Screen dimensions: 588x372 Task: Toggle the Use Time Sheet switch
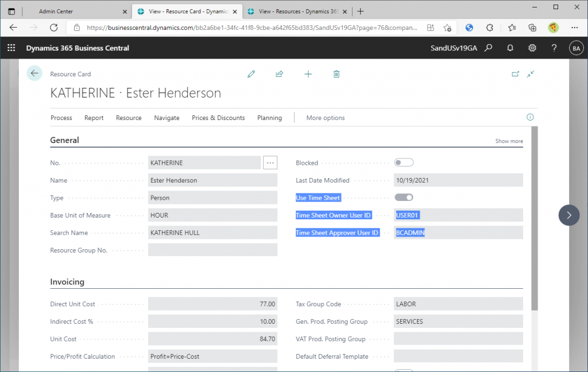click(404, 197)
